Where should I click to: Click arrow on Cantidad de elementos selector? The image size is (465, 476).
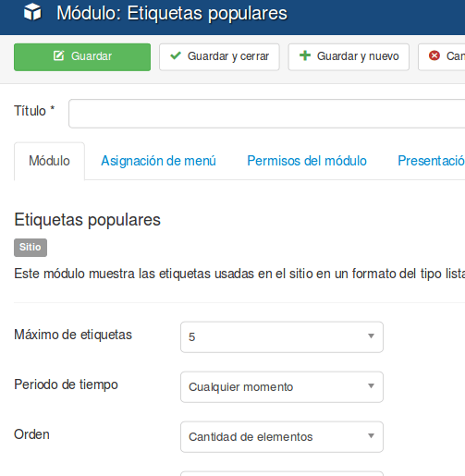[x=372, y=435]
